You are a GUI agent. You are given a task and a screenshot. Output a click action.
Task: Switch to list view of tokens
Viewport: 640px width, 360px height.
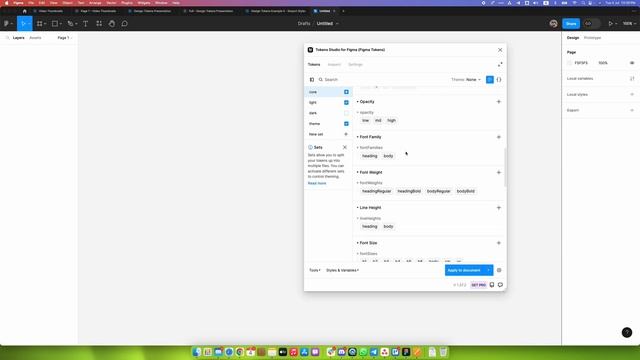pyautogui.click(x=490, y=80)
